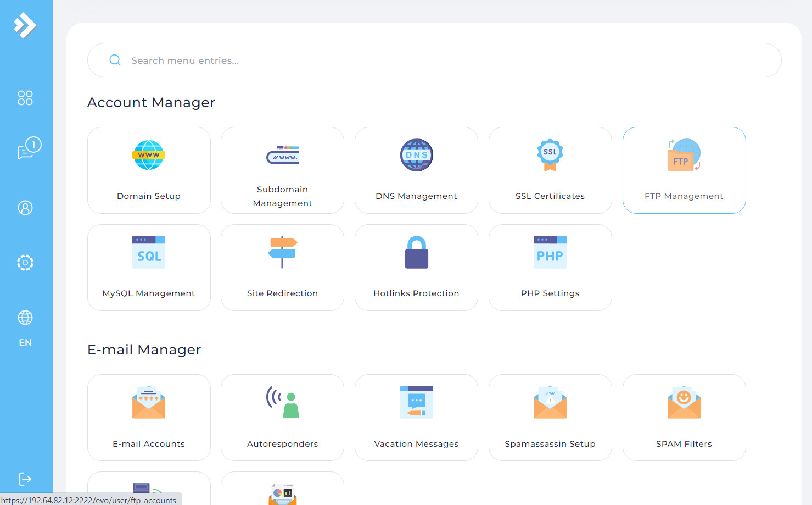Image resolution: width=812 pixels, height=505 pixels.
Task: Click the logout icon in sidebar
Action: click(x=25, y=479)
